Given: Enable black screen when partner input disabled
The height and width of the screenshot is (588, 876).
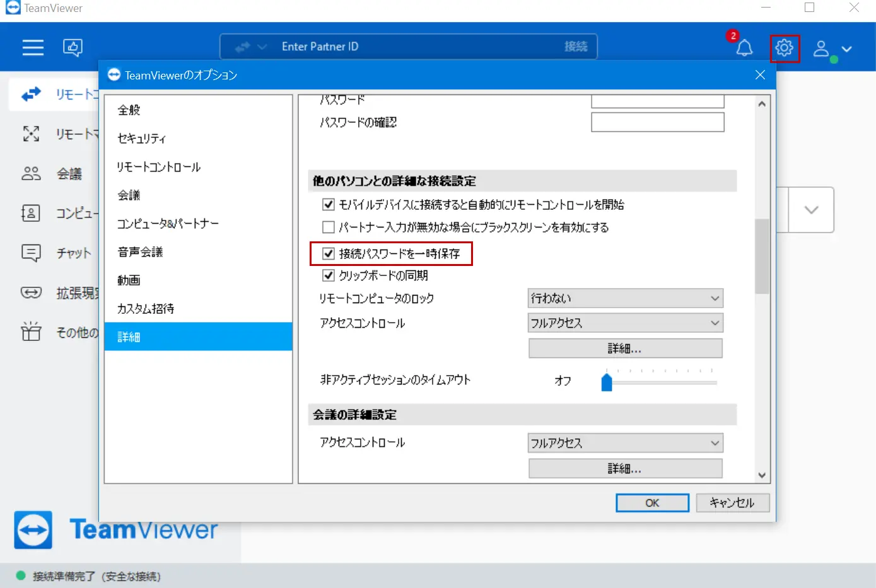Looking at the screenshot, I should 329,227.
